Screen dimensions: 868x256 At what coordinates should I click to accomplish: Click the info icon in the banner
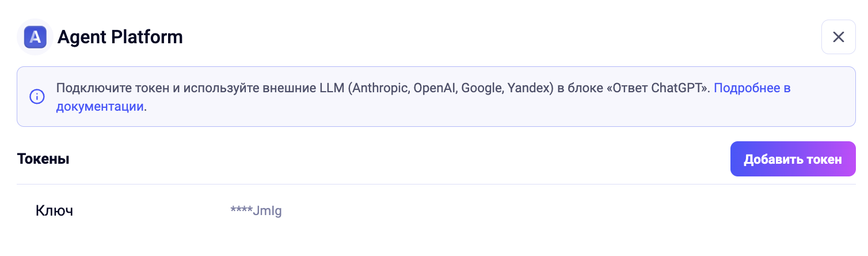[37, 96]
